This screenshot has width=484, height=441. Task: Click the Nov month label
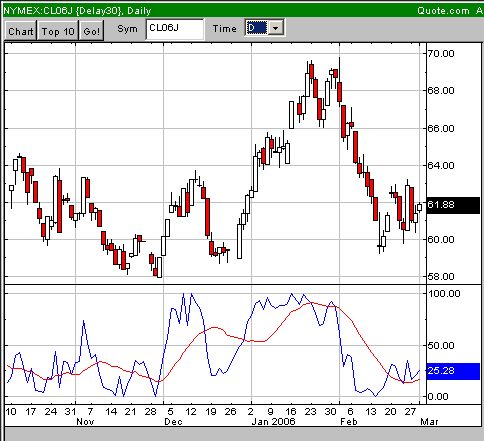tap(85, 422)
